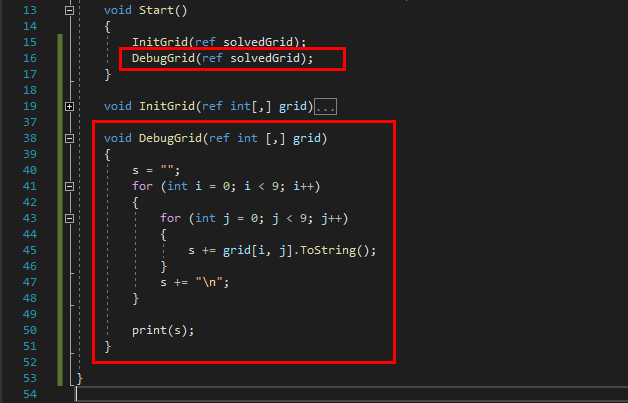Image resolution: width=628 pixels, height=403 pixels.
Task: Click line number 45 in the gutter
Action: pyautogui.click(x=30, y=250)
